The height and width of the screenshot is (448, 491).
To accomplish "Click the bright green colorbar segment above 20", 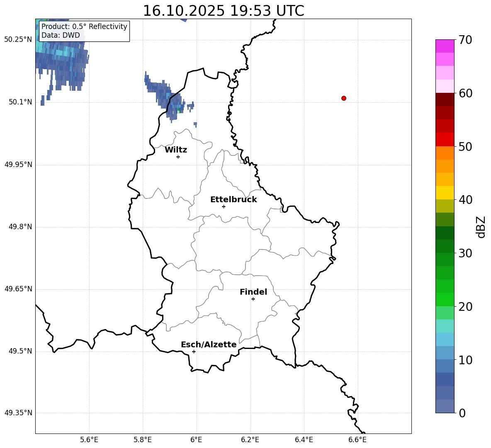I will (x=445, y=299).
